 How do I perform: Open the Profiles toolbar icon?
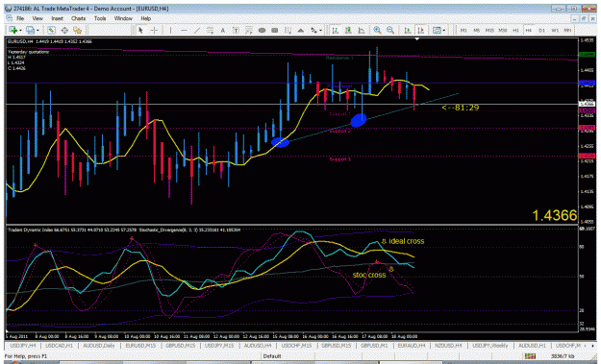pos(30,30)
